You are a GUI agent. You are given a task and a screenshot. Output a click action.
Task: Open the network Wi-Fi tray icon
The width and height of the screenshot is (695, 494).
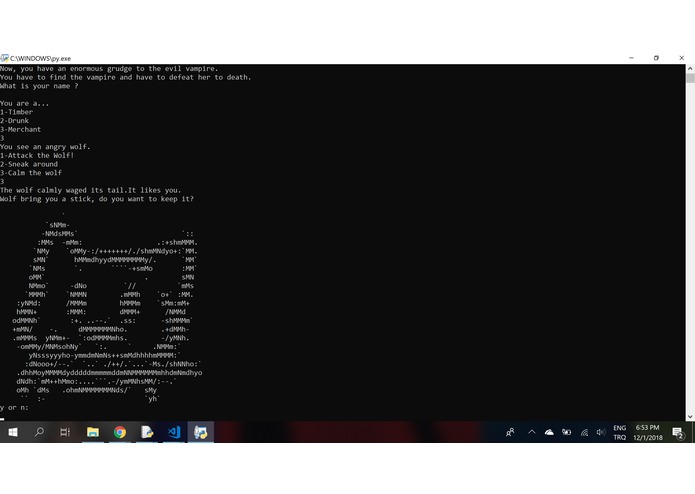click(x=584, y=432)
